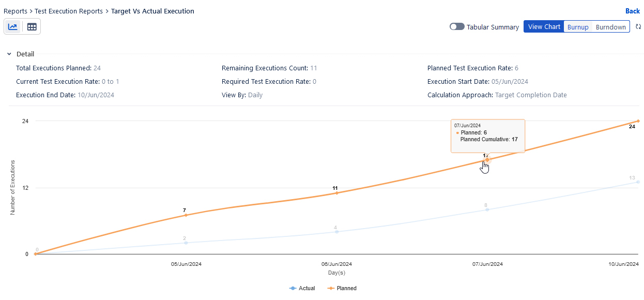This screenshot has height=300, width=644.
Task: Click the Planned data point labeled 7
Action: (x=186, y=215)
